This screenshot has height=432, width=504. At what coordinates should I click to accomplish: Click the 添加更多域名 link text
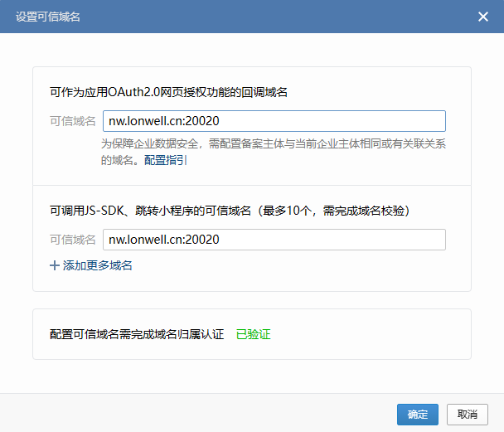click(x=98, y=265)
